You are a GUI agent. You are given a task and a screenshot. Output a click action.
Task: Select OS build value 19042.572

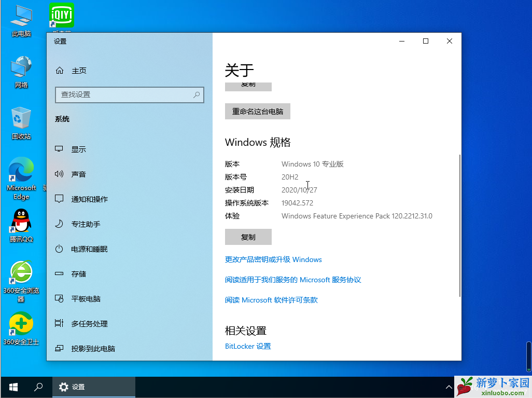(297, 203)
